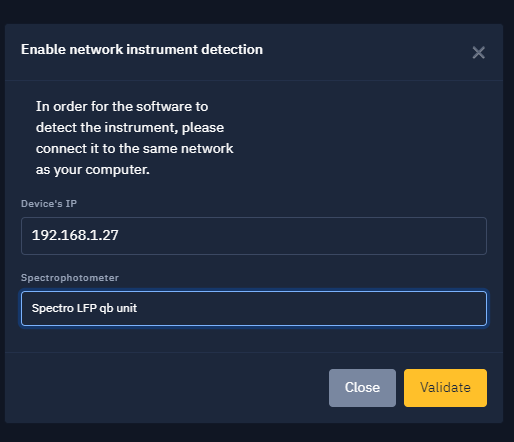Click the text 'detect the instrument, please'

[130, 128]
